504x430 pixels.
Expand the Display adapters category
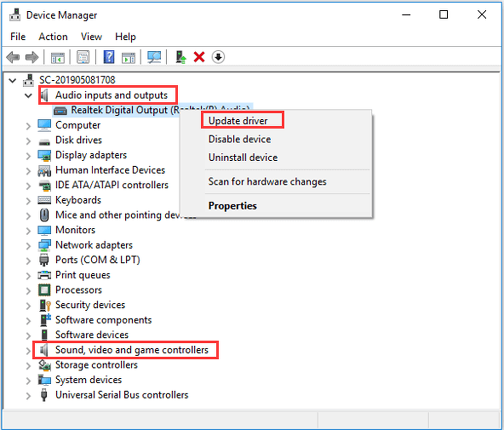tap(29, 155)
